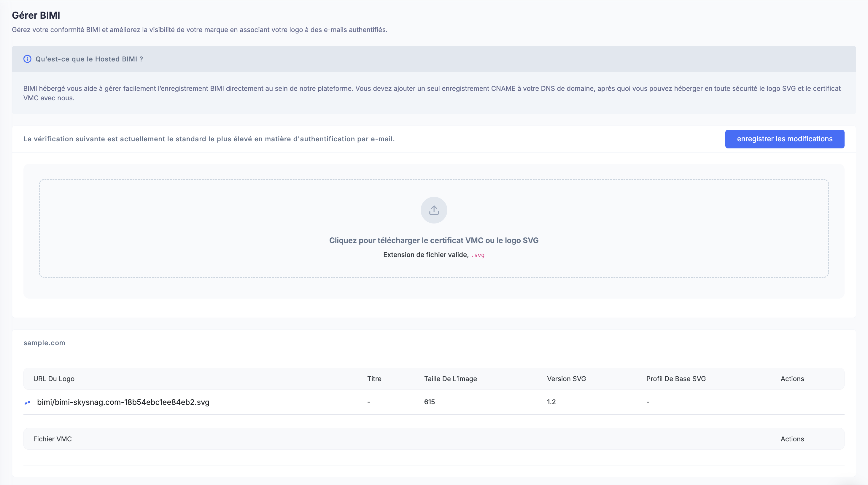The height and width of the screenshot is (485, 868).
Task: Click the SVG version value 1.2
Action: (x=551, y=402)
